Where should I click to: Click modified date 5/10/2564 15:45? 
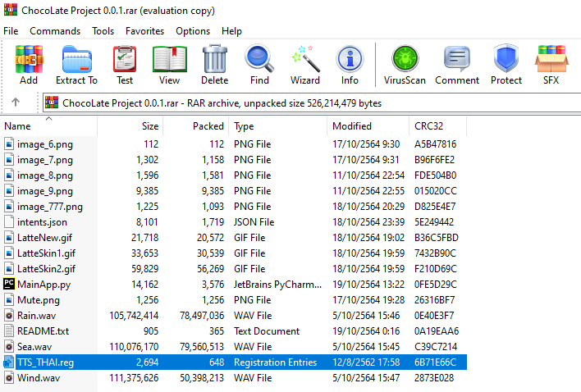[366, 346]
